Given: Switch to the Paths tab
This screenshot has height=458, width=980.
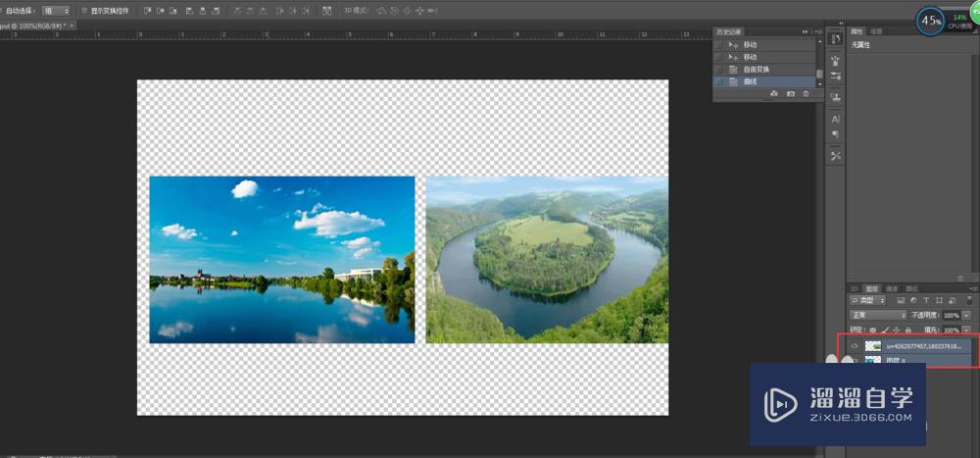Looking at the screenshot, I should tap(911, 288).
